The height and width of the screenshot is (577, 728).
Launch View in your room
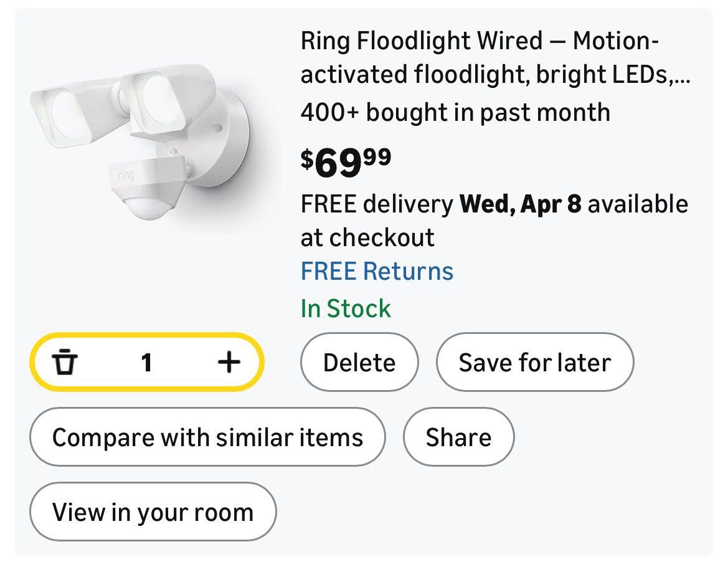(x=153, y=512)
